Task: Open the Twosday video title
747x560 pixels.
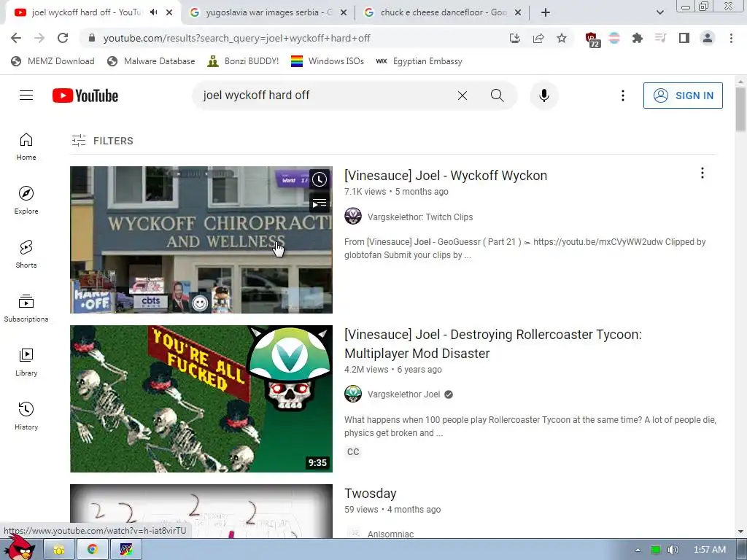Action: tap(370, 494)
